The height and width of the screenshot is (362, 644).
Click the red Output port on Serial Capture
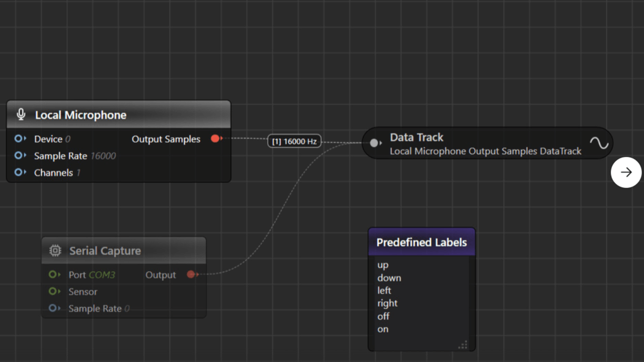click(x=192, y=275)
